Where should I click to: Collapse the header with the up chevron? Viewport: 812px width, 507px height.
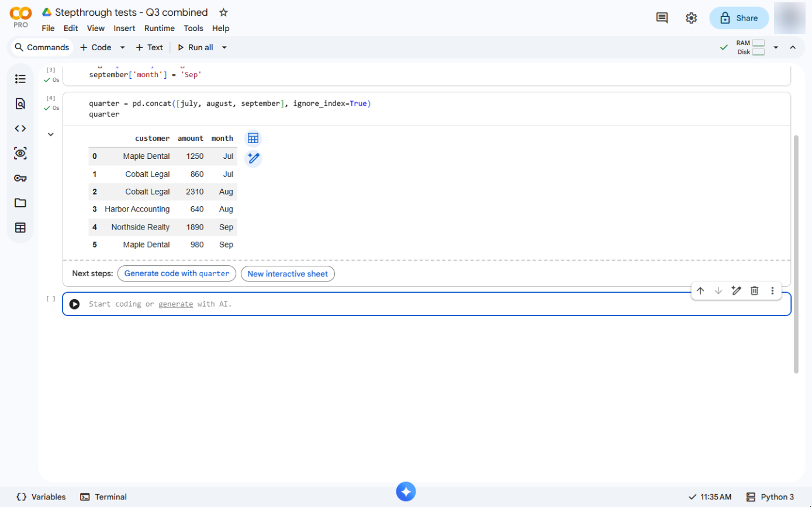click(x=793, y=47)
